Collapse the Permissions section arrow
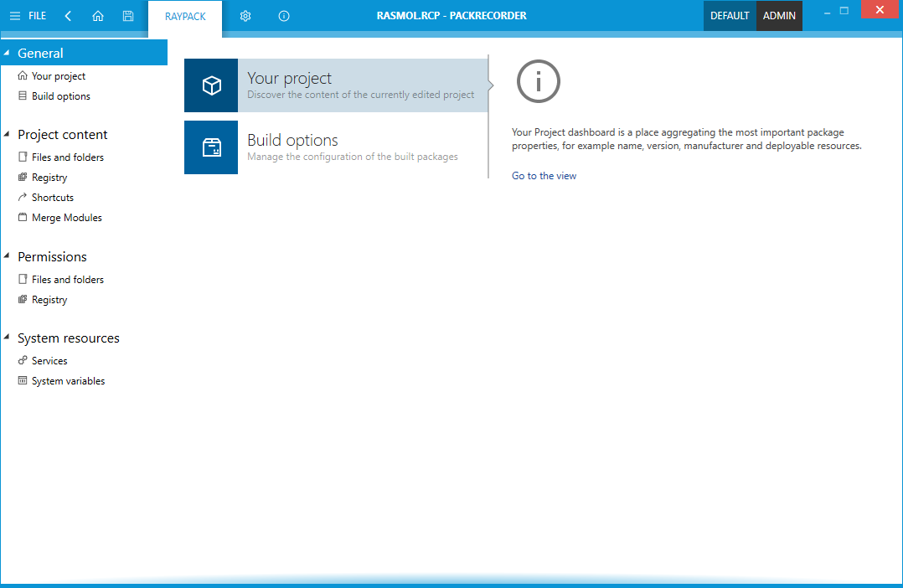The height and width of the screenshot is (588, 903). click(x=7, y=256)
